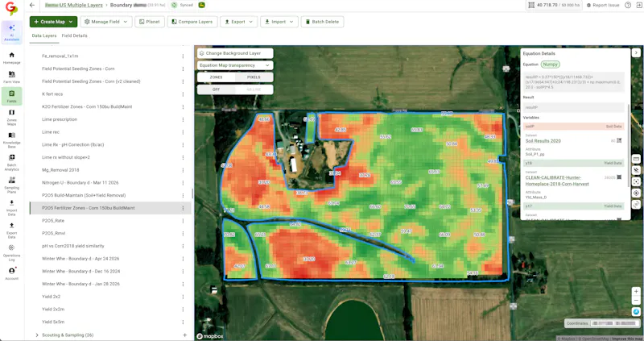The width and height of the screenshot is (644, 341).
Task: Open the Soil Results 2020 dataset link
Action: pos(543,141)
